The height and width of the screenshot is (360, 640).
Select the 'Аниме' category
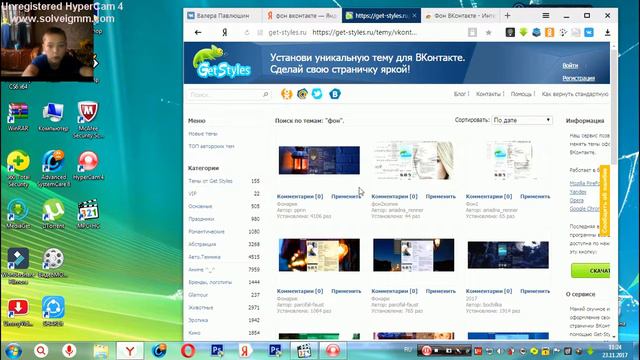pos(202,269)
